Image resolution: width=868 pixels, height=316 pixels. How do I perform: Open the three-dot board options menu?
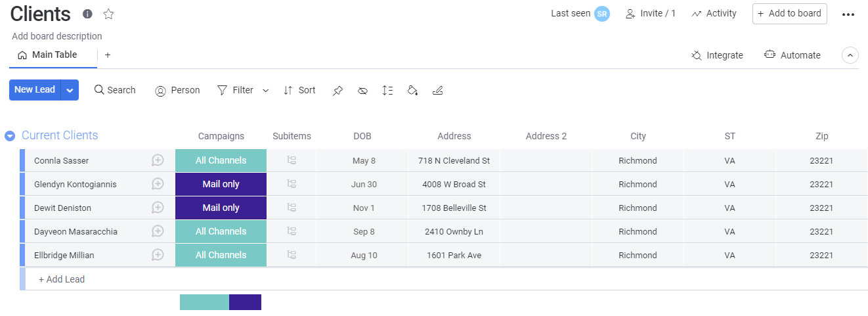pyautogui.click(x=848, y=14)
